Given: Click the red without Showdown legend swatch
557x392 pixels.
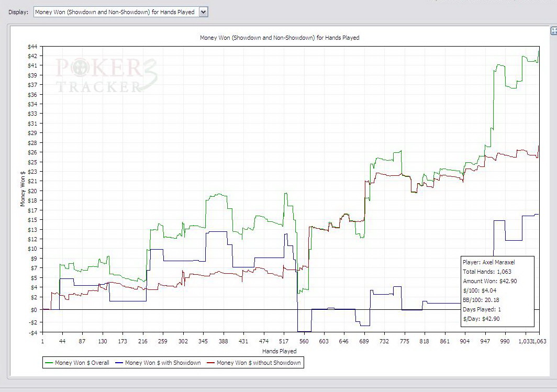Looking at the screenshot, I should coord(211,363).
